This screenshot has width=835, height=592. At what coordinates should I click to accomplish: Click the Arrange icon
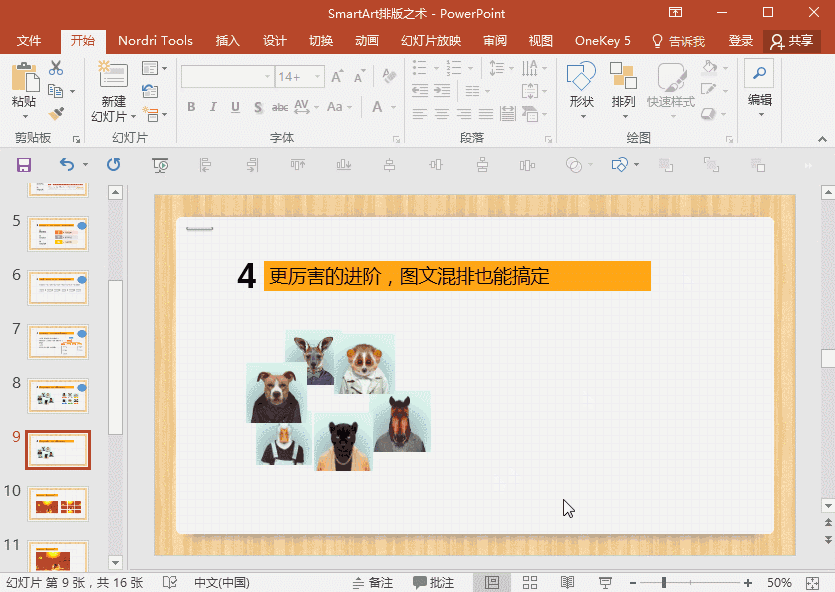(x=623, y=76)
